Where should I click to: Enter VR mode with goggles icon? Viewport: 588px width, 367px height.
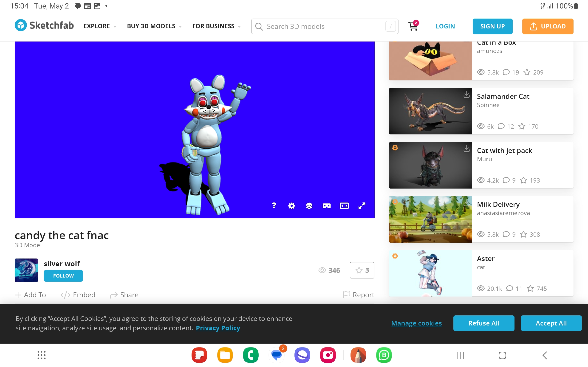pyautogui.click(x=327, y=206)
